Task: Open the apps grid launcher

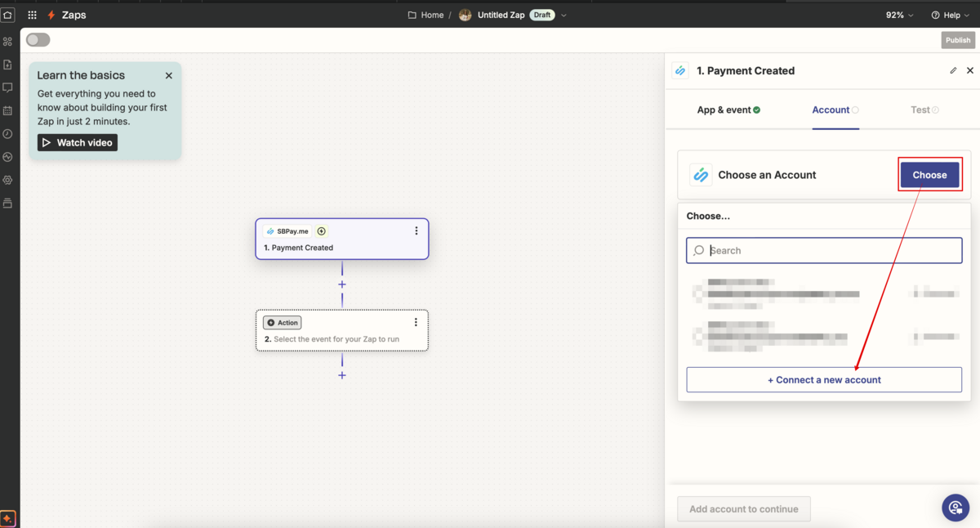Action: point(33,15)
